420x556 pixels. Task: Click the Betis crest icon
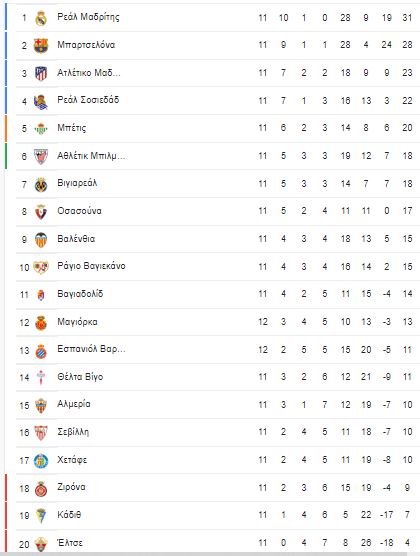[x=41, y=129]
